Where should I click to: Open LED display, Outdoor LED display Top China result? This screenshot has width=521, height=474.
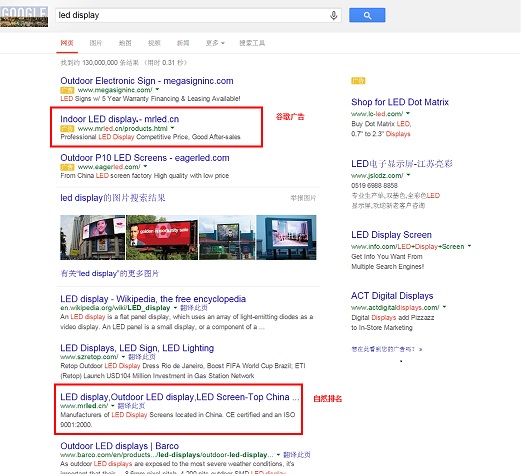click(x=180, y=397)
